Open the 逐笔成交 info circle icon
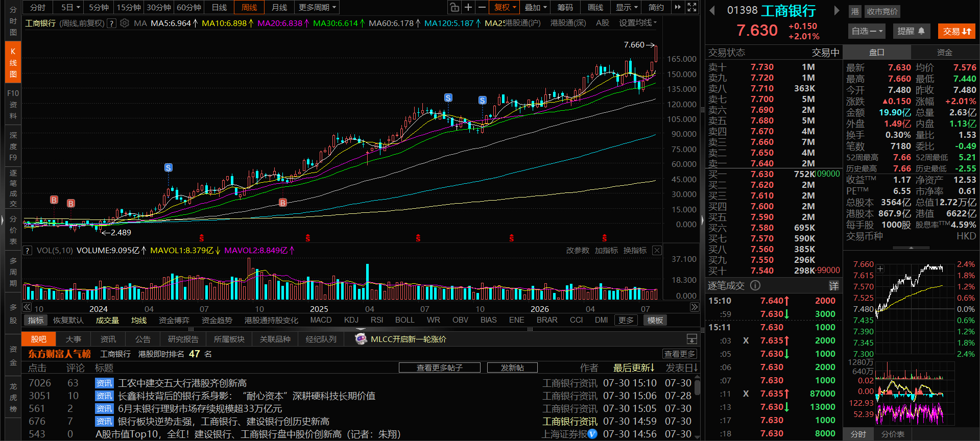This screenshot has height=441, width=980. coord(755,286)
